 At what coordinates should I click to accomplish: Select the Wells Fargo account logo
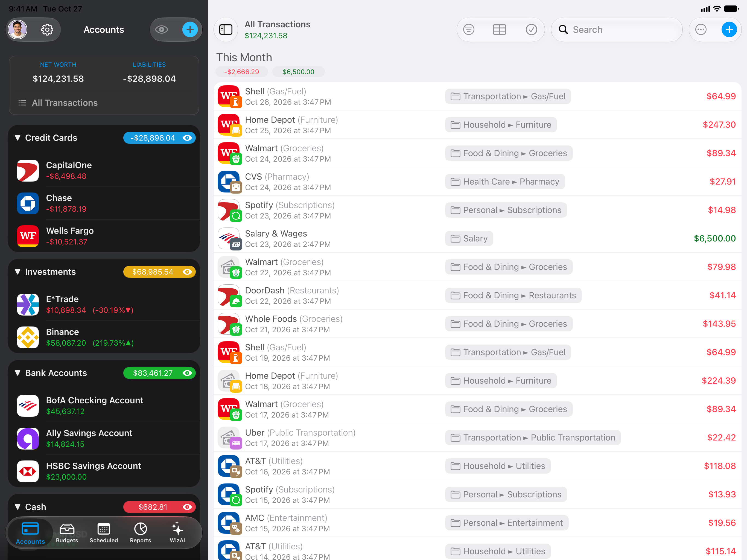tap(28, 236)
